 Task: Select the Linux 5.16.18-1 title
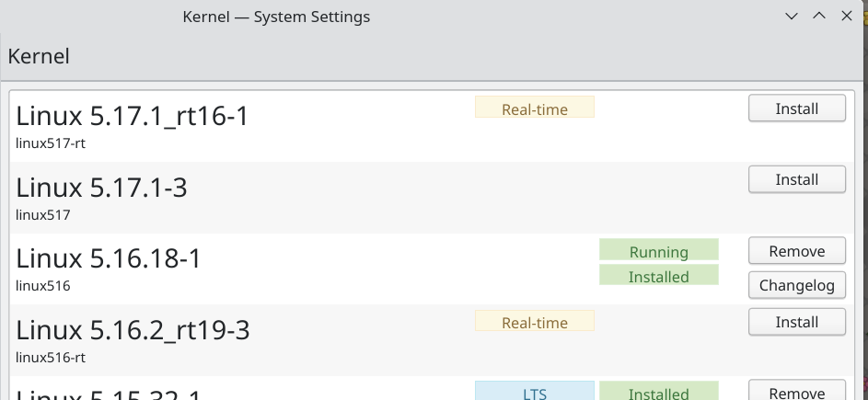click(x=108, y=258)
